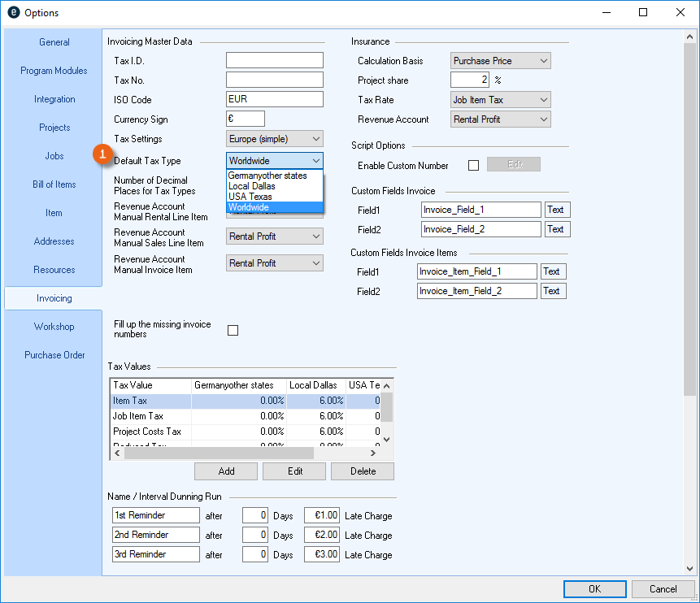Click the Delete tax value button

point(363,471)
